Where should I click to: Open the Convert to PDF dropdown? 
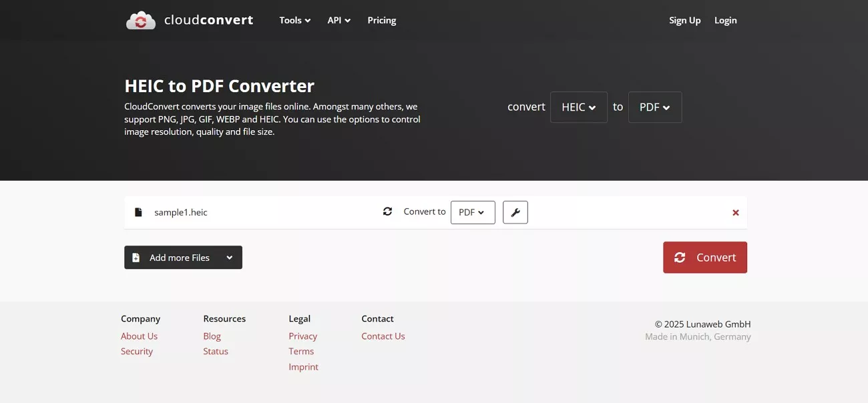point(473,212)
